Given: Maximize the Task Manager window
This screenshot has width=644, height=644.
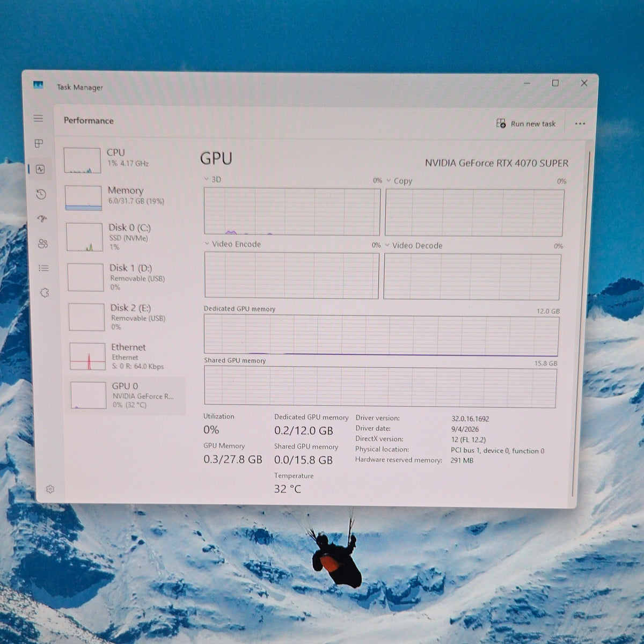Looking at the screenshot, I should [555, 83].
